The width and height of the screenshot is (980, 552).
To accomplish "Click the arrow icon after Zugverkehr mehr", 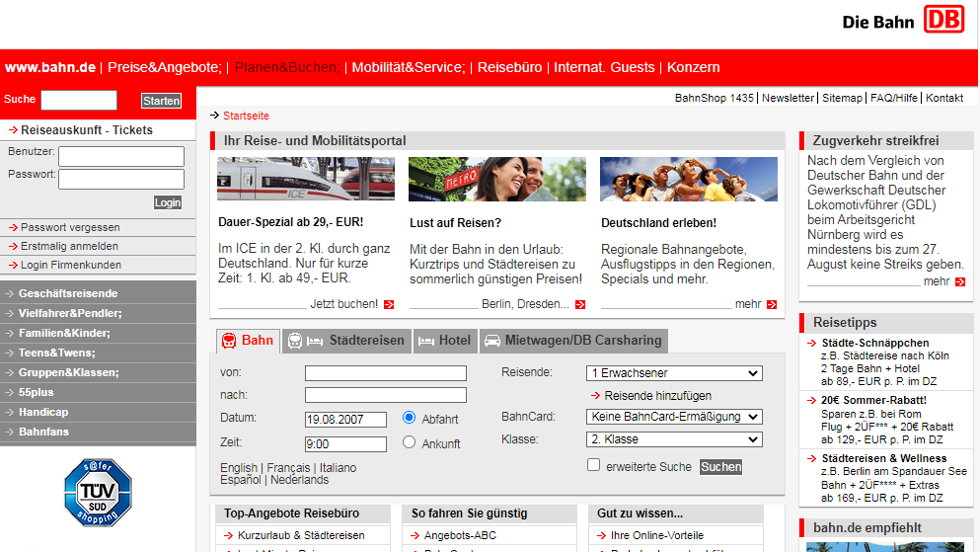I will pos(960,282).
